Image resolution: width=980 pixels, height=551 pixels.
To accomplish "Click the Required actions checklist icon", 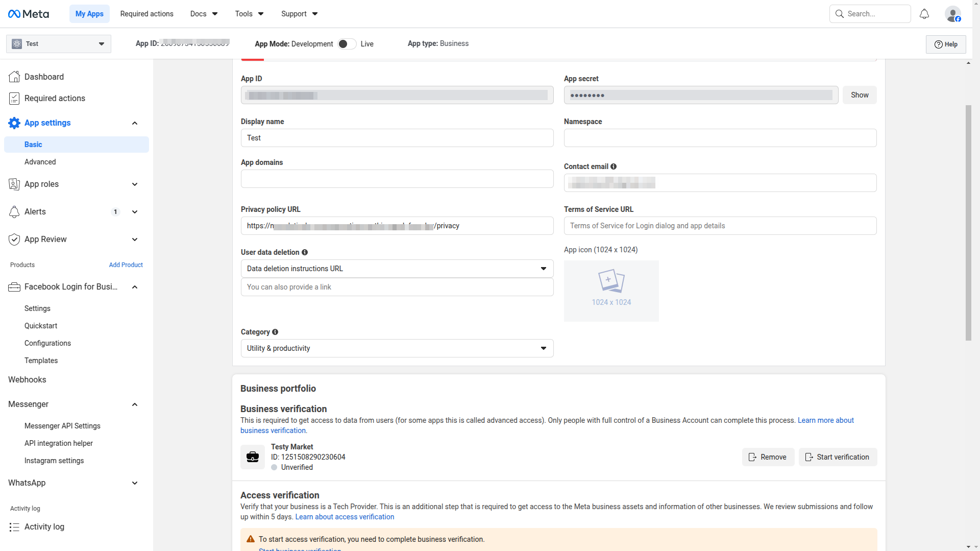I will tap(14, 99).
